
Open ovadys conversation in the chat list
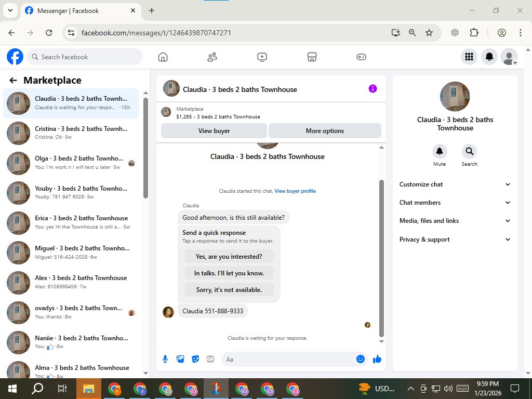tap(71, 312)
